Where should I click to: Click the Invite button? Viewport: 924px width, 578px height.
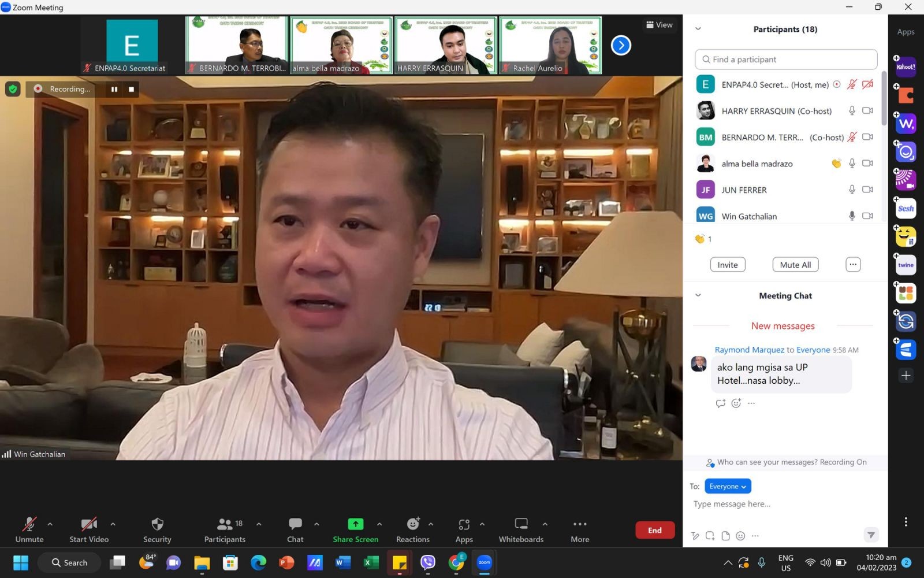728,265
